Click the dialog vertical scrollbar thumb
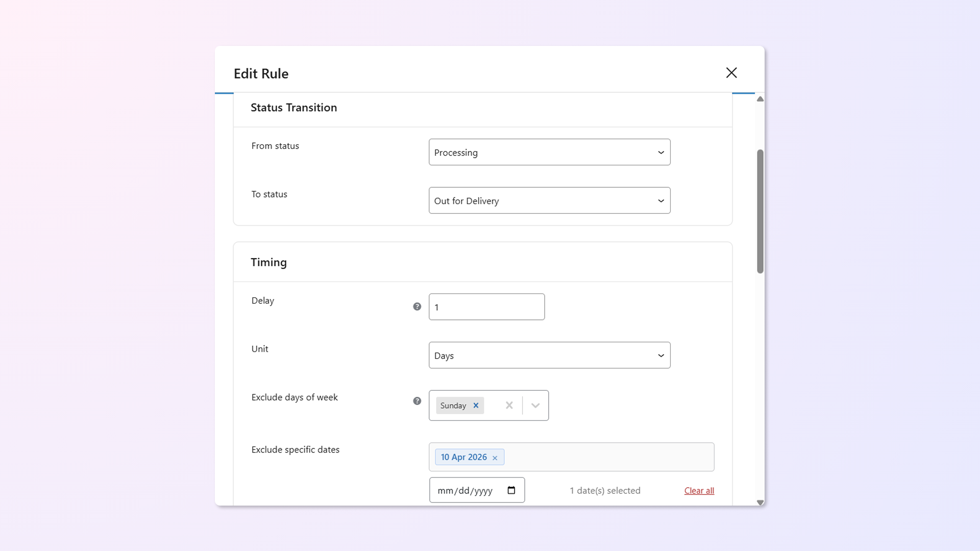This screenshot has width=980, height=551. pos(760,211)
